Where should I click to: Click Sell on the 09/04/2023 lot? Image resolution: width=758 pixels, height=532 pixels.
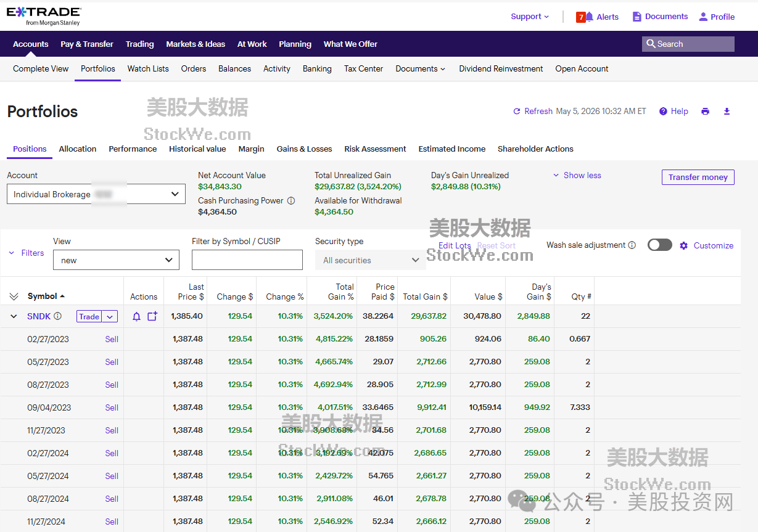pyautogui.click(x=112, y=407)
